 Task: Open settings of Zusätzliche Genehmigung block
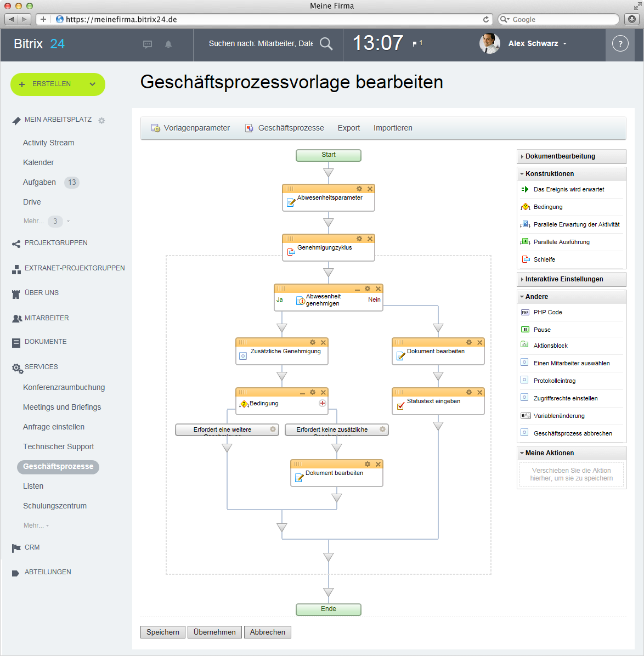pos(313,342)
